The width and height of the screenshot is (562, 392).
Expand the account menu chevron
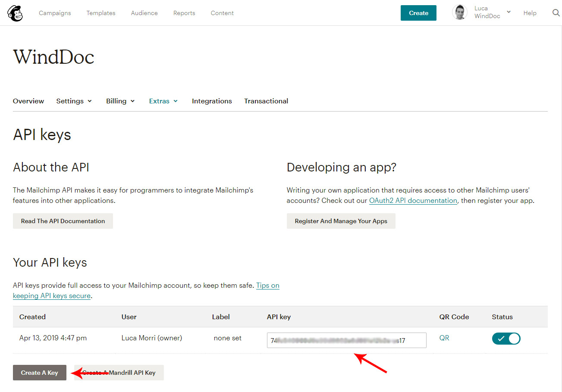pos(509,12)
